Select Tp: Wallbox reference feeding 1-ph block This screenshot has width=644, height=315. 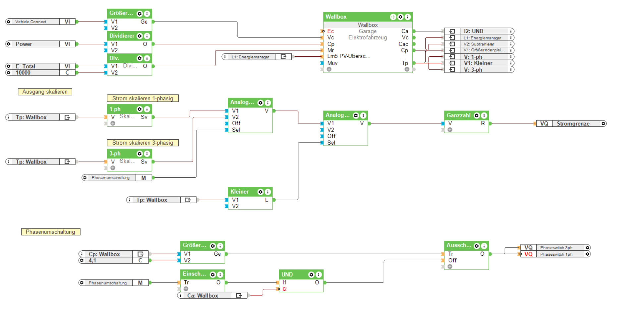(40, 117)
